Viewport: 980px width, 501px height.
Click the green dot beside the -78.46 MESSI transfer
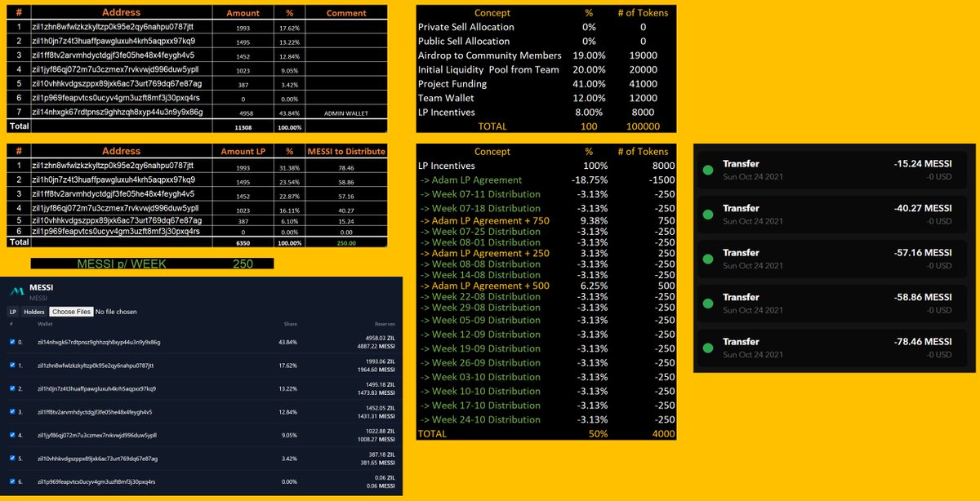(708, 347)
